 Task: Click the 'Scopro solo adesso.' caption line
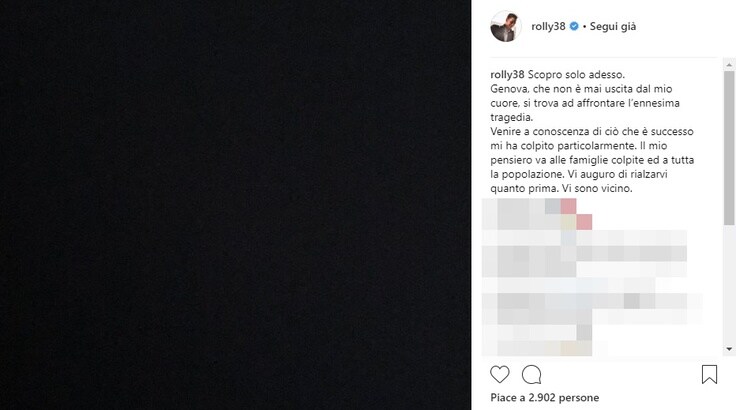[576, 75]
